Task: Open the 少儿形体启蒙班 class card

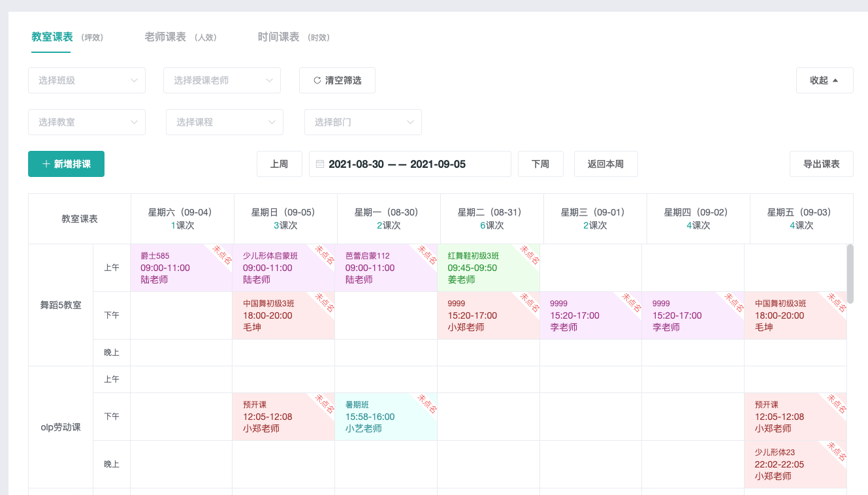Action: (283, 268)
